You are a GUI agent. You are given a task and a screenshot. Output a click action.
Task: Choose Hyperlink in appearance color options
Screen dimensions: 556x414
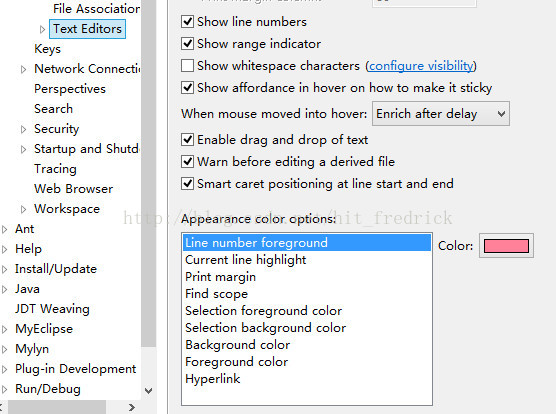click(213, 379)
